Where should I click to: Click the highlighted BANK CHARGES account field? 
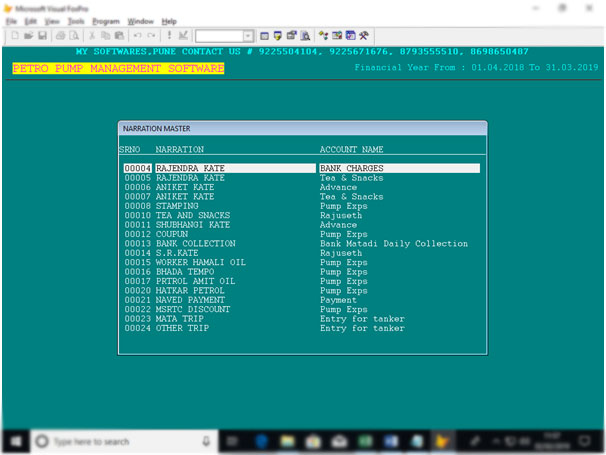coord(400,168)
